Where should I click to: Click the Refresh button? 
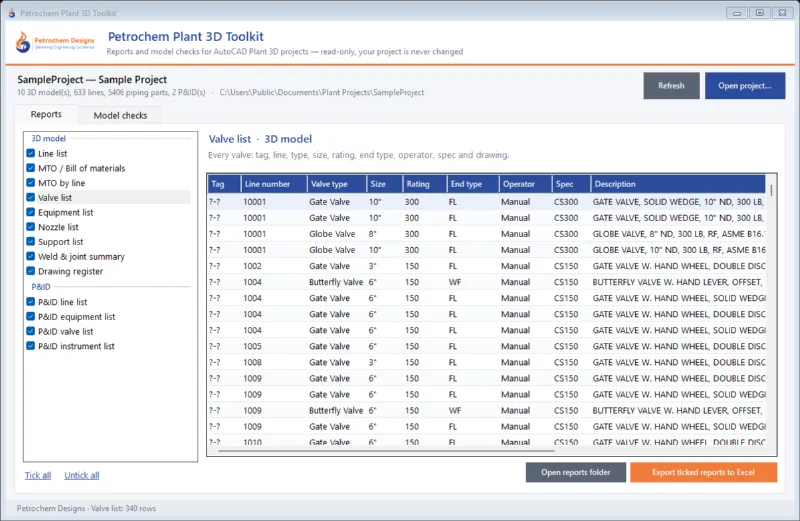point(671,86)
